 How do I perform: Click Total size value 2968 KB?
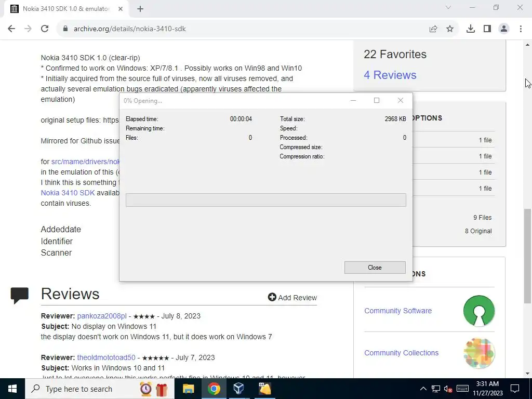(395, 119)
